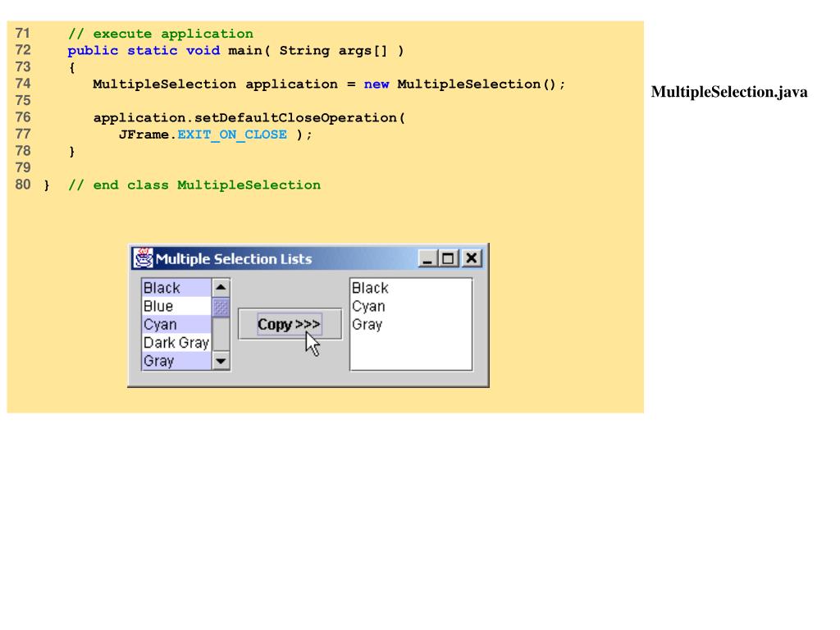Select Black in the left color list

coord(177,288)
